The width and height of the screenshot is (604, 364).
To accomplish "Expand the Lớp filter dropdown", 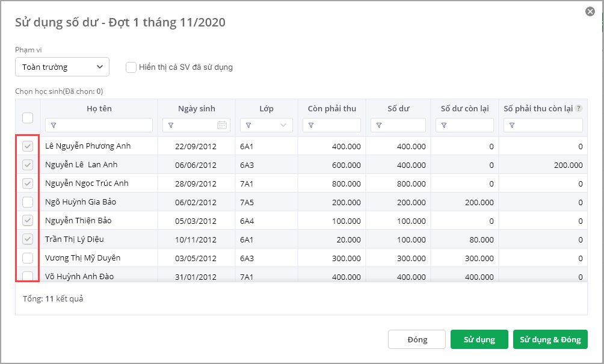I will point(283,125).
